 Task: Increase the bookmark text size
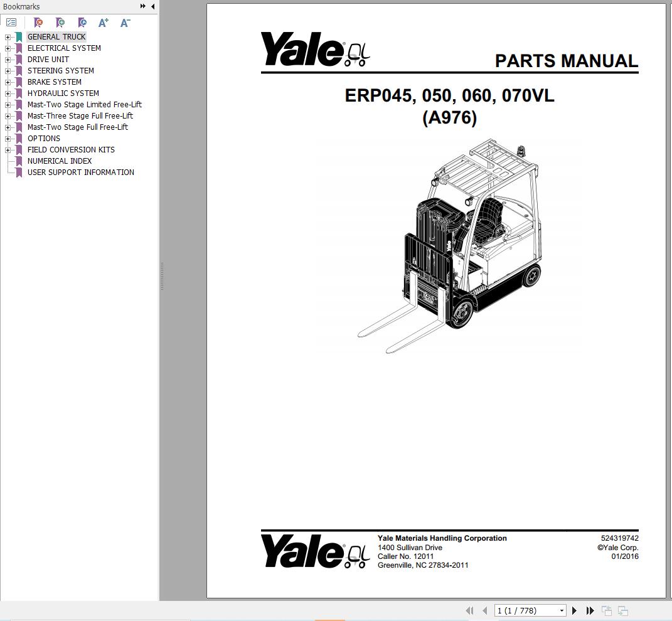[x=103, y=22]
